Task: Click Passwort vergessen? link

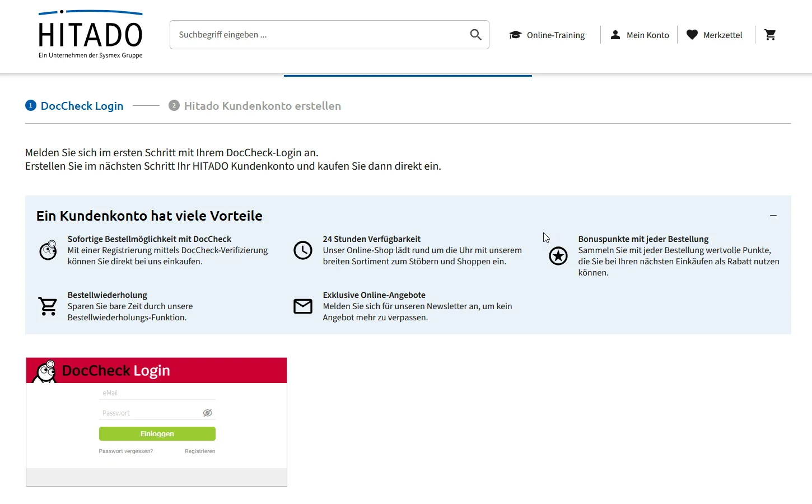Action: [x=126, y=451]
